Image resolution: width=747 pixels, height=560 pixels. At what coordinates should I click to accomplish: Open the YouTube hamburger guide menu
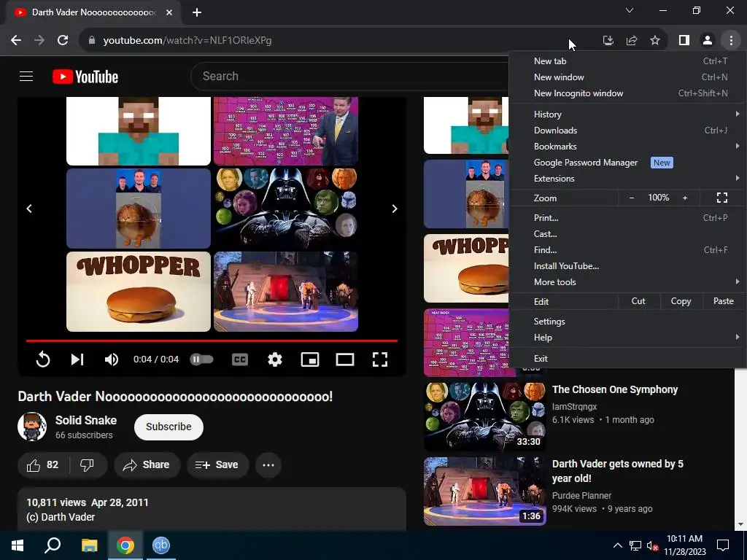click(26, 76)
